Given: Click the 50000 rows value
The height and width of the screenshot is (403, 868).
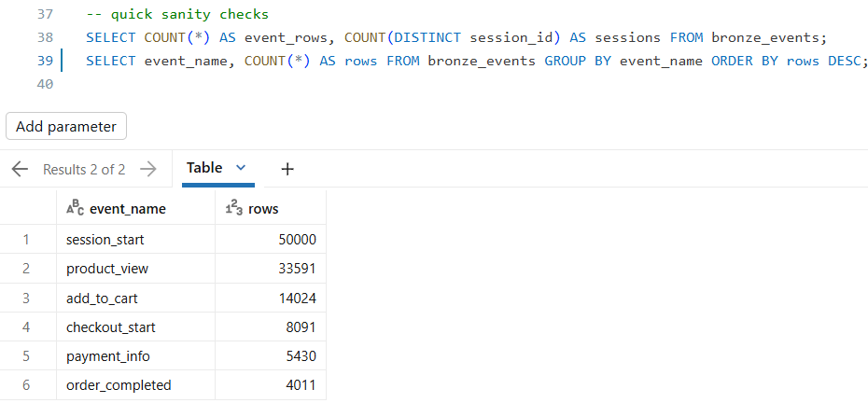Looking at the screenshot, I should tap(298, 239).
